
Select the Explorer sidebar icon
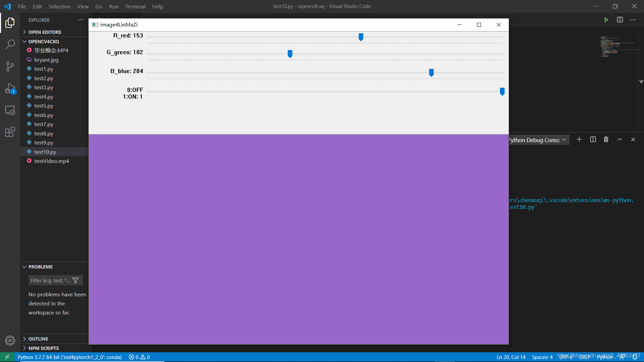(x=10, y=22)
